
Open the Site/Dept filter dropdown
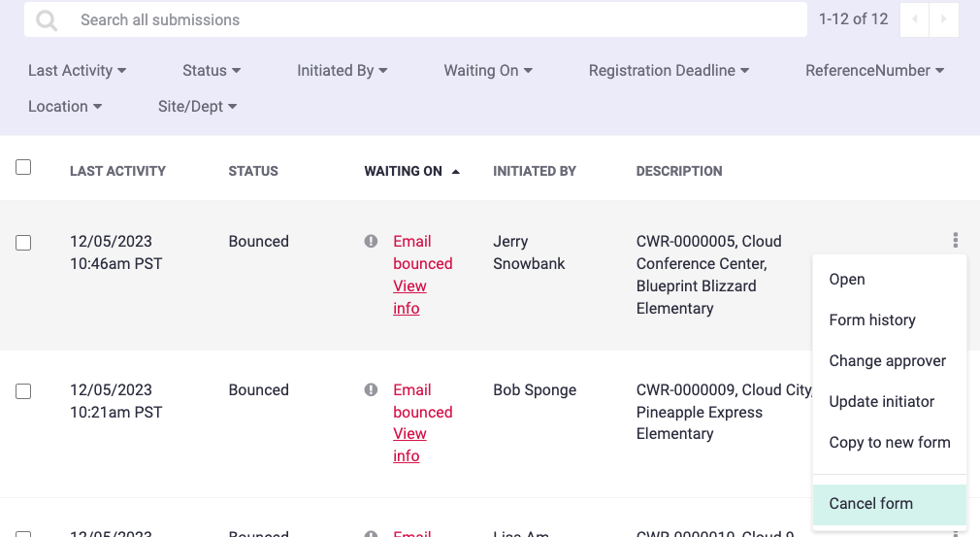197,107
